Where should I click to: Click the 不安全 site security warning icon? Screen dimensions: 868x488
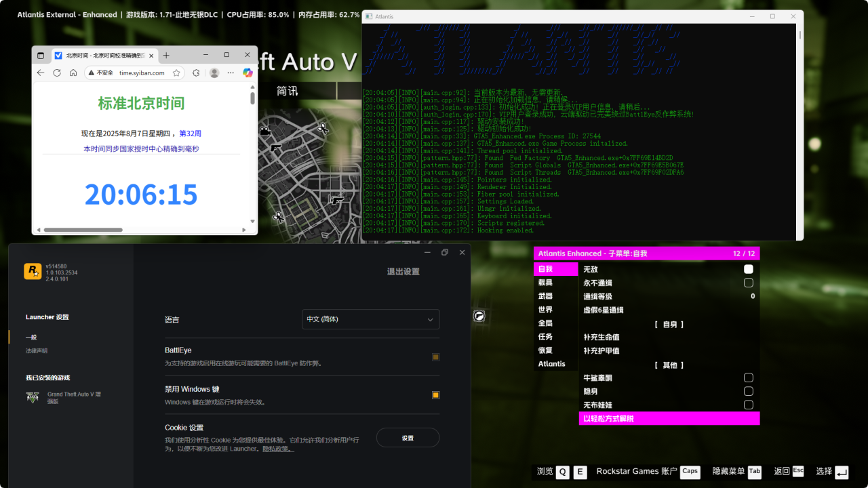coord(91,73)
